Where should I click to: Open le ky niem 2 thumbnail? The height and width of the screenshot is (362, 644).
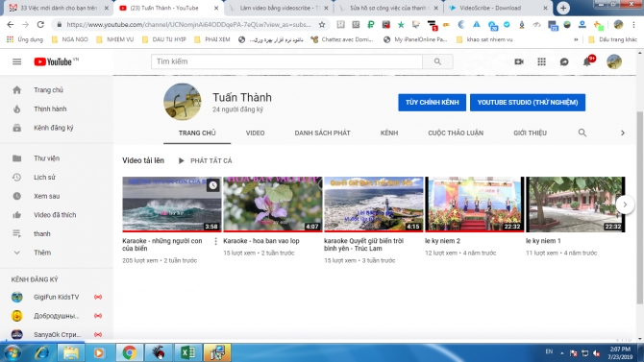point(475,205)
